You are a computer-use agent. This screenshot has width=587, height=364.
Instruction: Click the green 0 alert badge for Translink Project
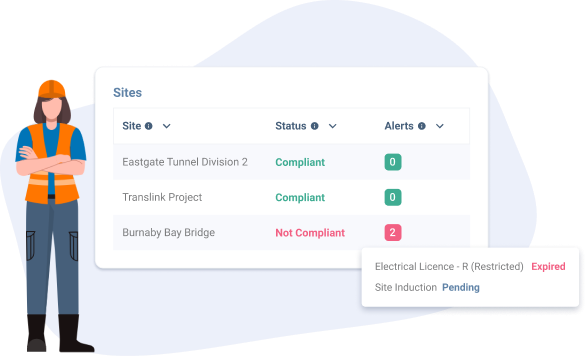pos(393,197)
